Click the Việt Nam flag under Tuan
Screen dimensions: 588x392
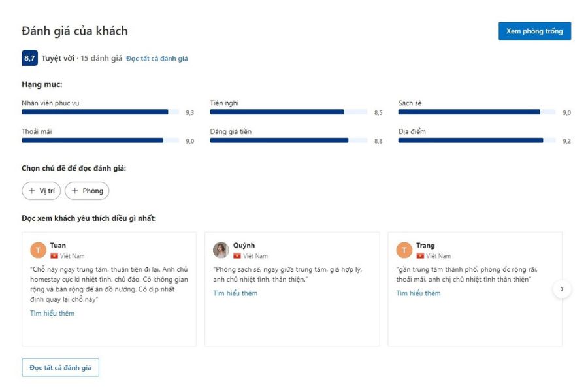pyautogui.click(x=54, y=256)
